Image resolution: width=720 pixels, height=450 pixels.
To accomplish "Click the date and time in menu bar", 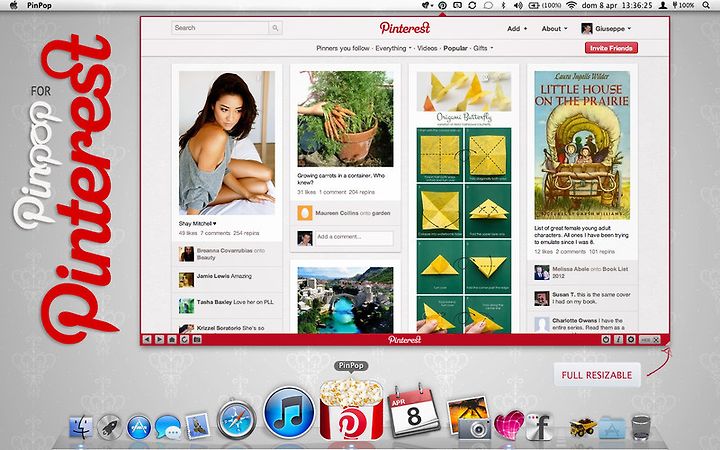I will coord(617,6).
